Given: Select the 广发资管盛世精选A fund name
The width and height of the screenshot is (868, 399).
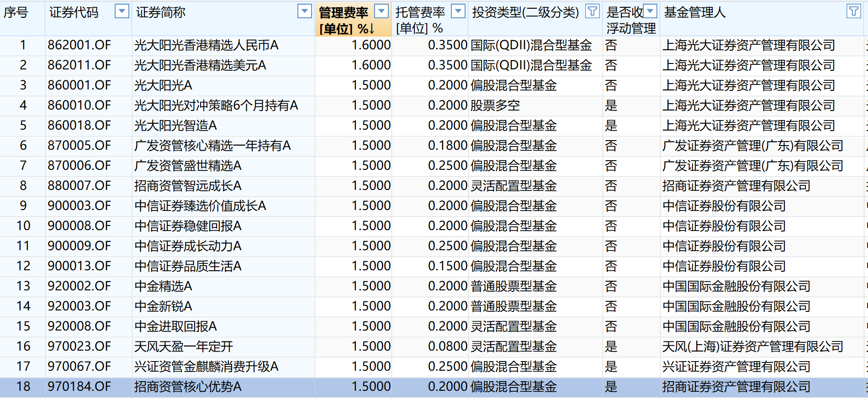Looking at the screenshot, I should tap(188, 166).
